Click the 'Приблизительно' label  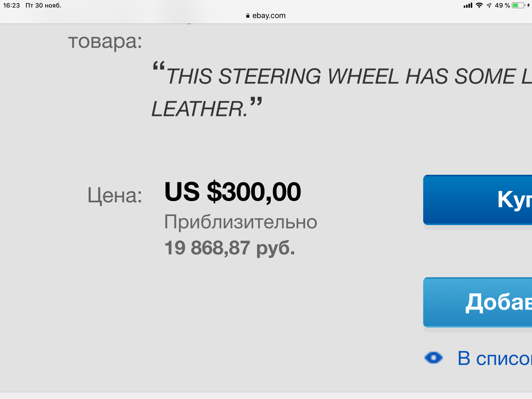241,222
